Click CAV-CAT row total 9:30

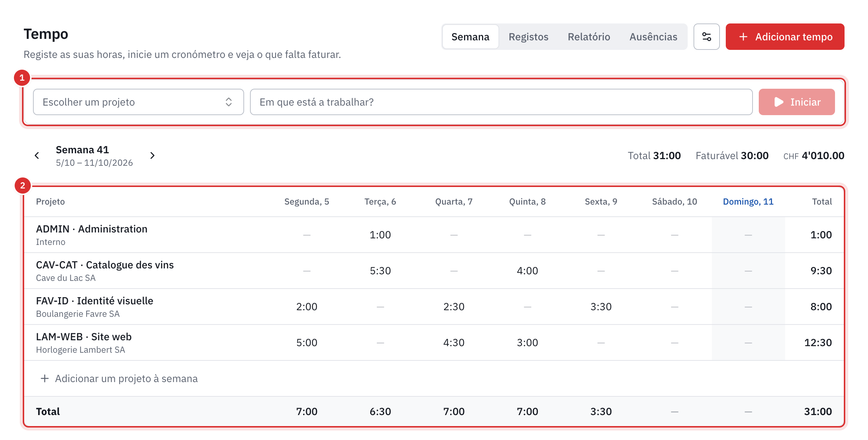(x=821, y=271)
